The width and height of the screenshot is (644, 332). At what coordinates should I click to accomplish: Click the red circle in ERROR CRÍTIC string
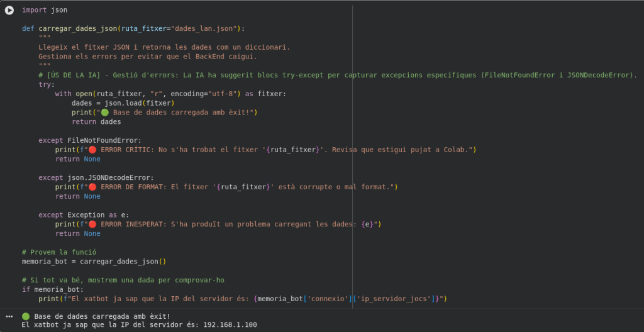[92, 150]
